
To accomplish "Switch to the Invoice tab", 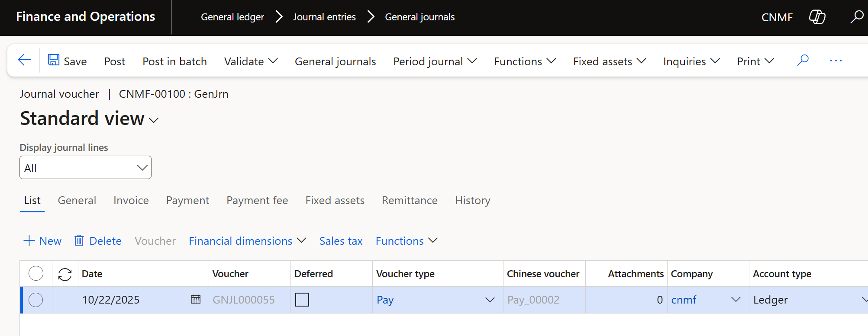I will tap(131, 200).
